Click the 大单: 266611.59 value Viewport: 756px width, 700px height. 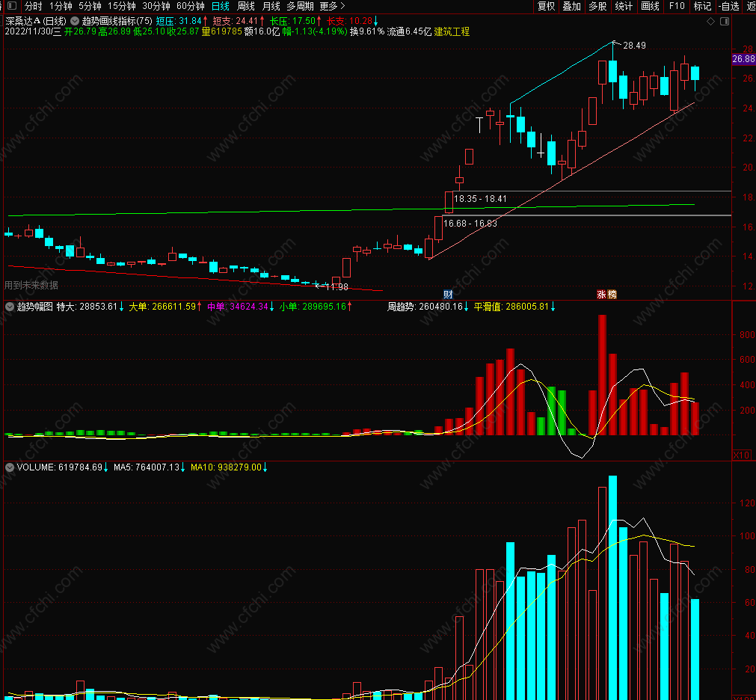165,307
